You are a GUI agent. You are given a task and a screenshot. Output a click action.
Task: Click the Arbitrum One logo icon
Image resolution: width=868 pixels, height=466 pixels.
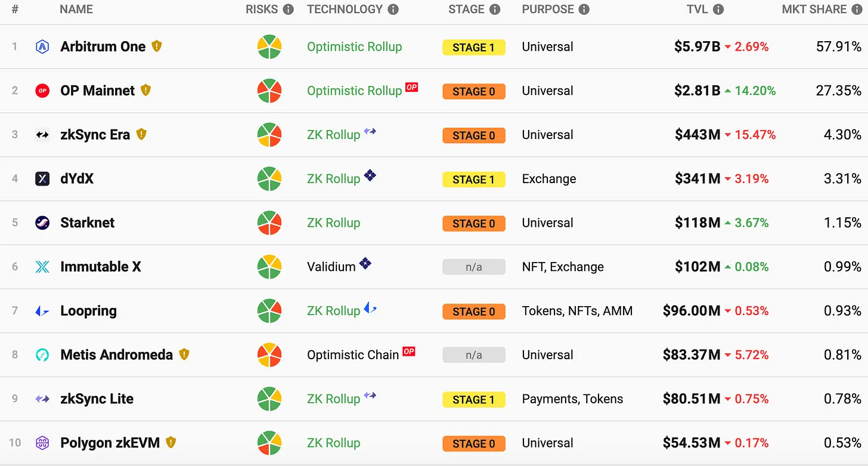point(42,47)
